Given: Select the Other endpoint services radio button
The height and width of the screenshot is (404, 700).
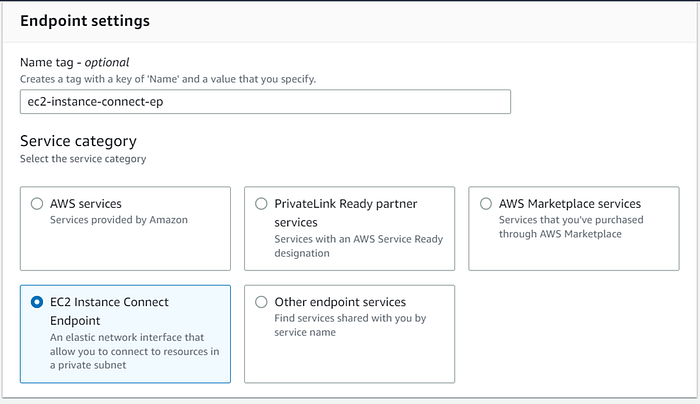Looking at the screenshot, I should click(261, 302).
